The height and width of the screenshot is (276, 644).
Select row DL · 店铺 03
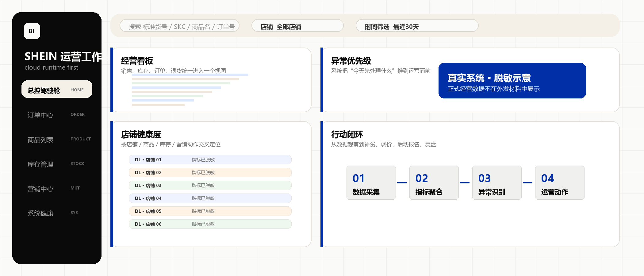(210, 186)
